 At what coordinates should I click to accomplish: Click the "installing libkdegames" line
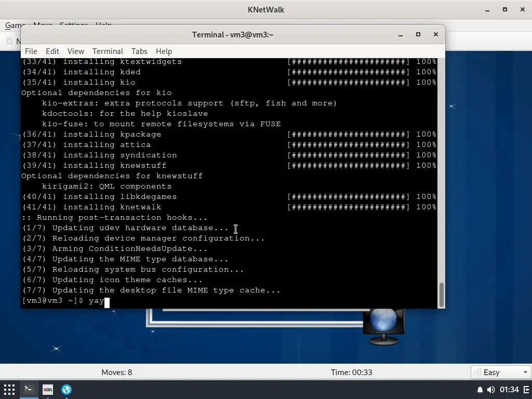(x=229, y=197)
